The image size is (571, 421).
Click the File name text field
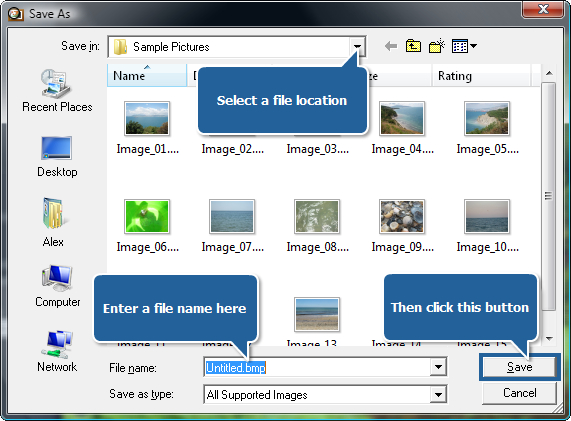317,367
